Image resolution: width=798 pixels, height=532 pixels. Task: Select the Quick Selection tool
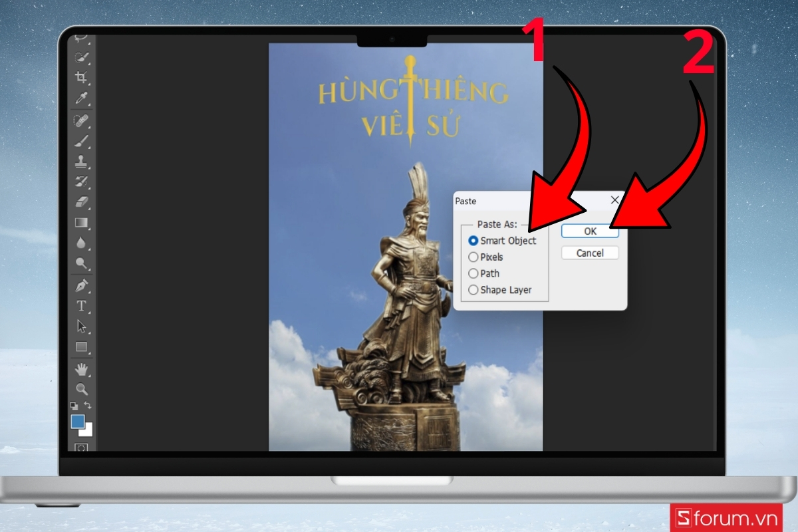[x=81, y=59]
